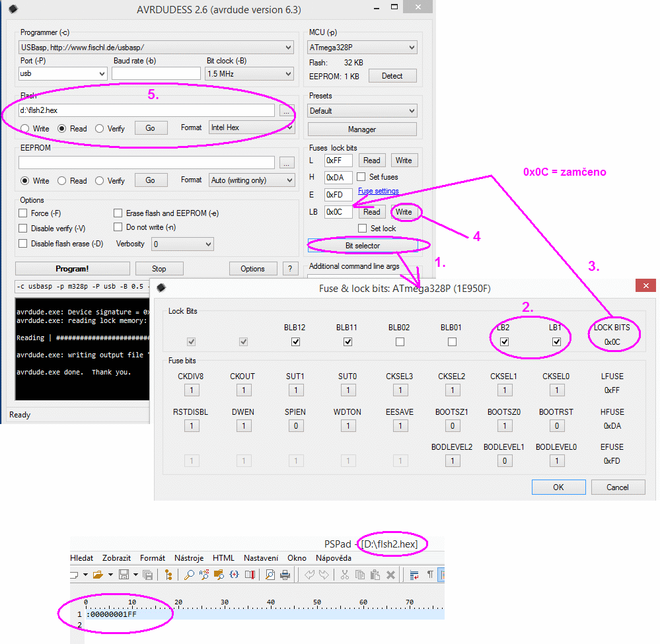
Task: Expand the Bit clock 1.5 MHz dropdown
Action: tap(249, 74)
